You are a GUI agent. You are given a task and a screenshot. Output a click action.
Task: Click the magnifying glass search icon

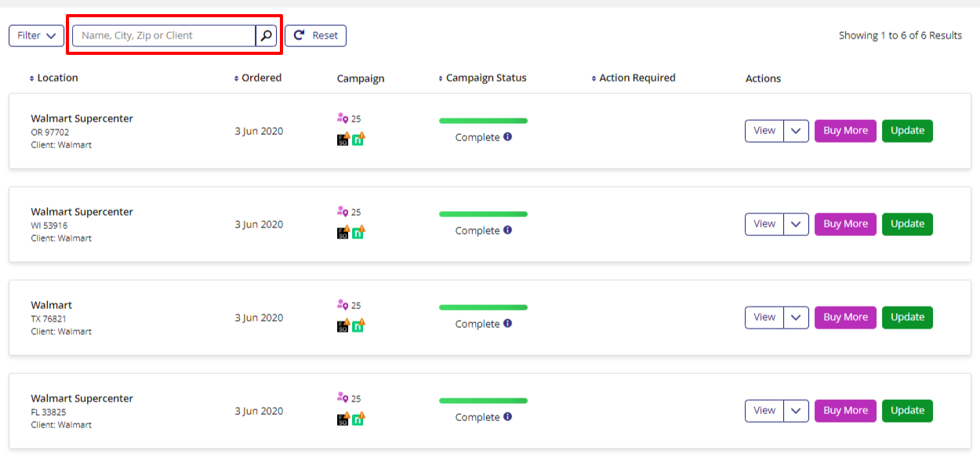pos(266,35)
